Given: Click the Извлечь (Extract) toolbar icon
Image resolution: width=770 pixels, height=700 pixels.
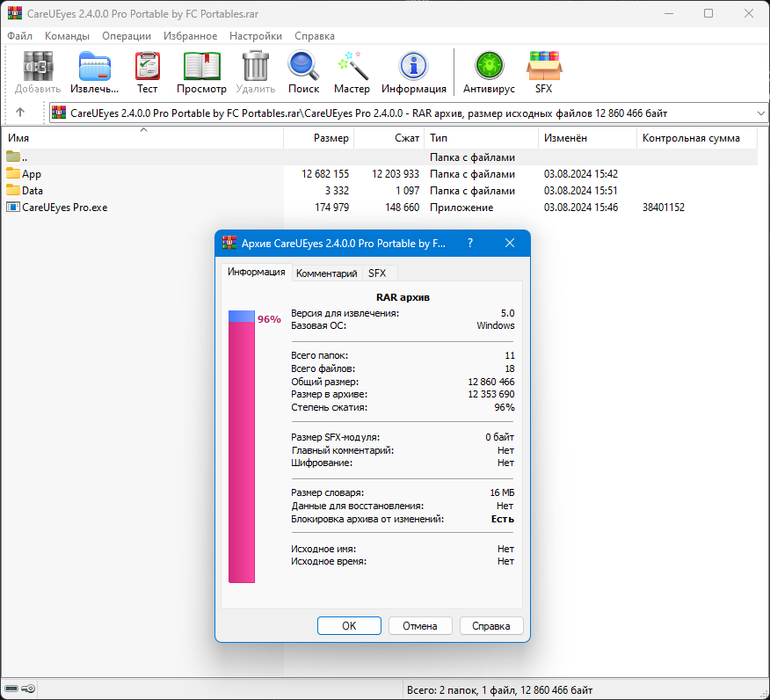Looking at the screenshot, I should 95,66.
